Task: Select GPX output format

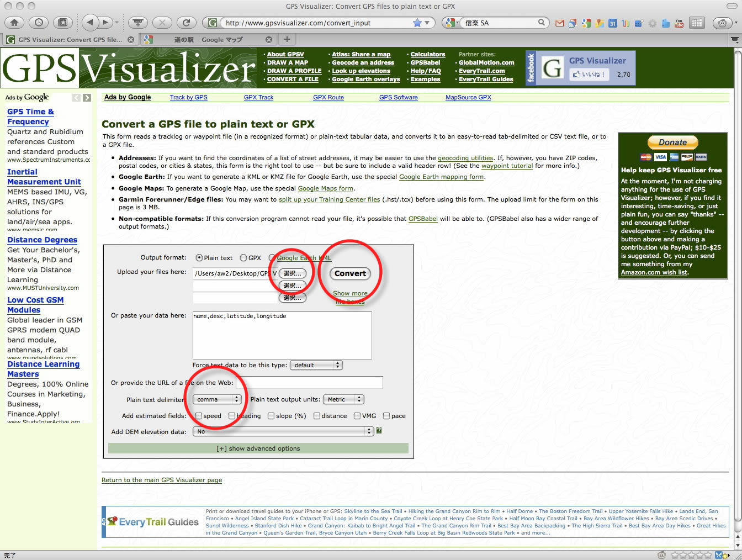Action: point(243,258)
